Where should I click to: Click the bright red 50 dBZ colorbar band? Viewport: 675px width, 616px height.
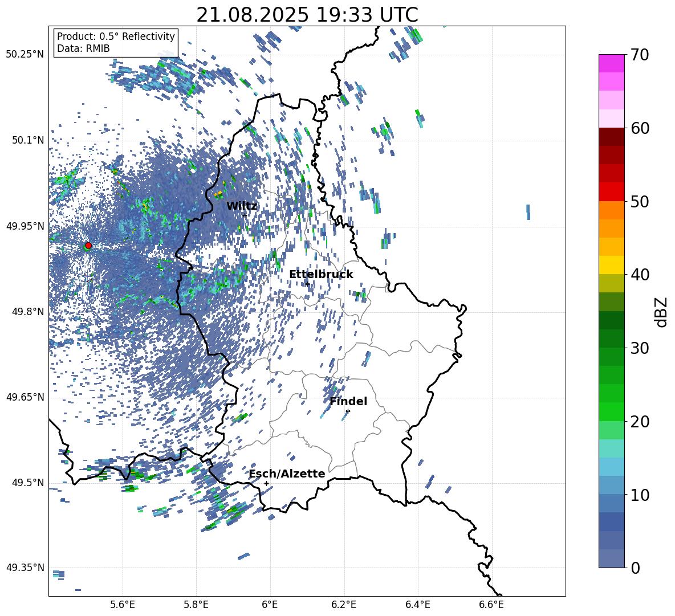tap(611, 192)
